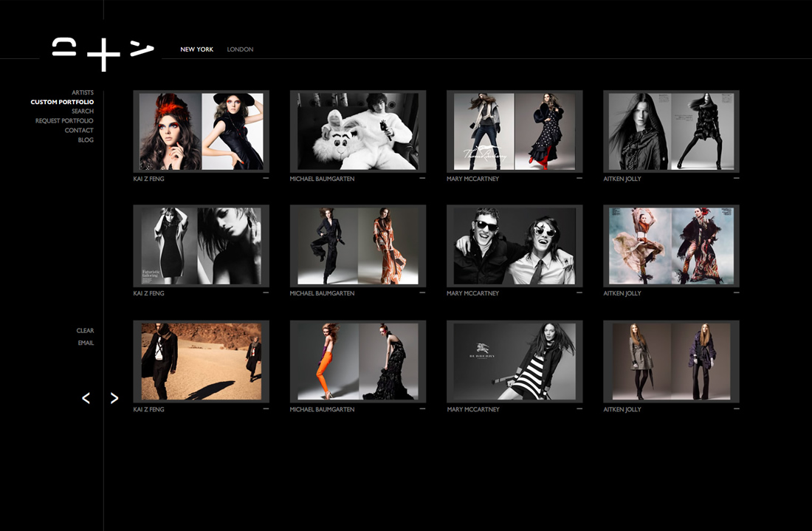
Task: Click minus icon beside third-row Kai Z Feng
Action: (x=266, y=408)
